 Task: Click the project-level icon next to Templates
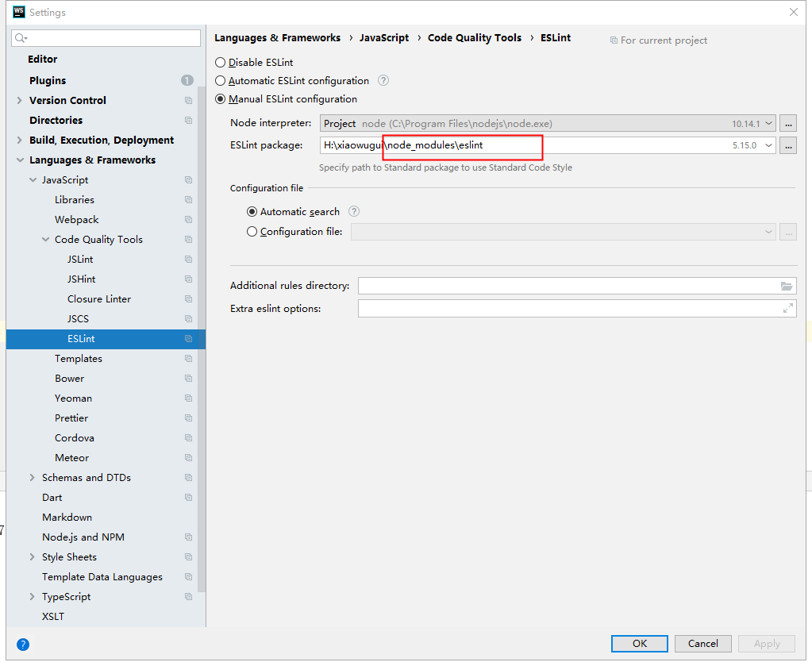[x=188, y=358]
